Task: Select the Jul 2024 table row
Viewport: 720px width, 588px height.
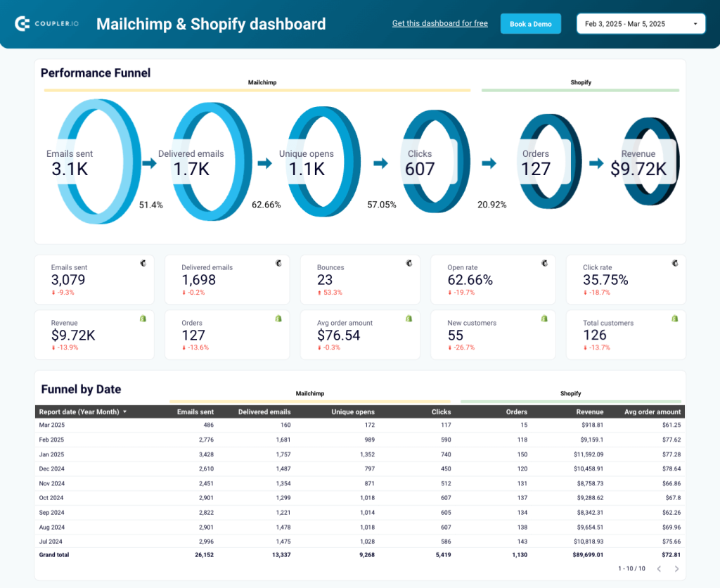Action: [x=359, y=542]
